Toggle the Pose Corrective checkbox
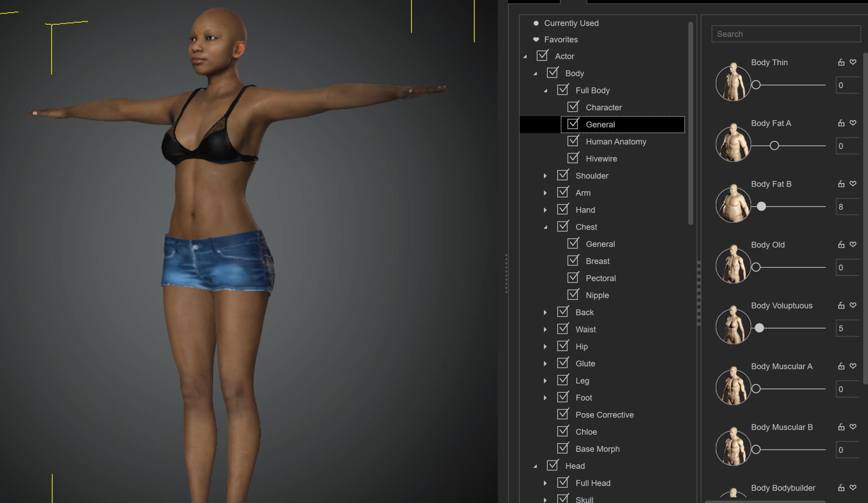Viewport: 868px width, 503px height. point(563,414)
